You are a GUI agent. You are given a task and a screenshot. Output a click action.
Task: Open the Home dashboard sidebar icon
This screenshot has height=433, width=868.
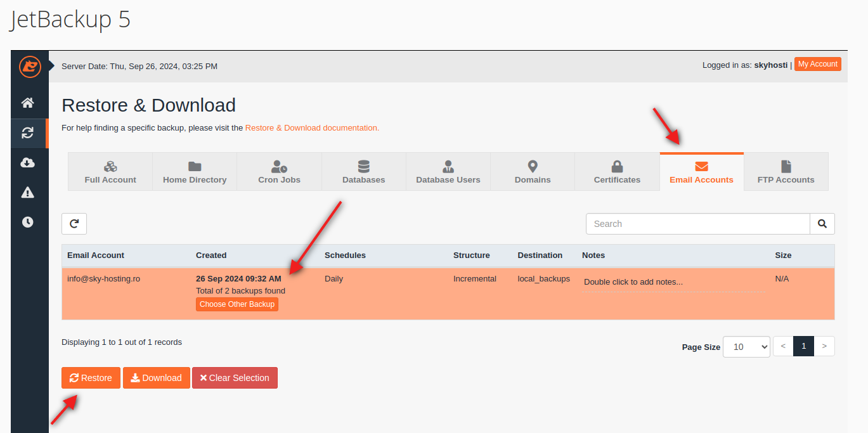tap(28, 103)
